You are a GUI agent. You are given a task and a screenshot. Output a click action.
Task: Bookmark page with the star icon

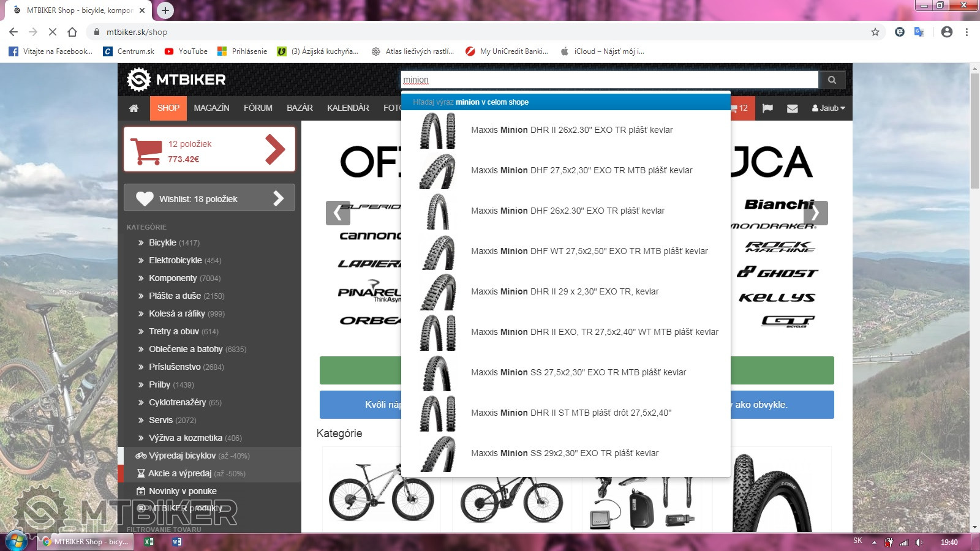[875, 32]
